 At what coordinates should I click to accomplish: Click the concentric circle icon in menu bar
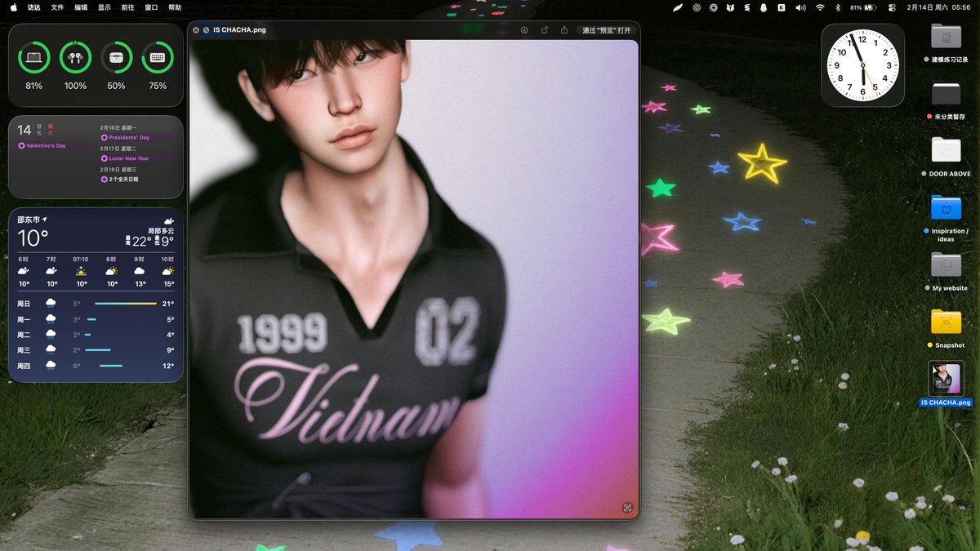(x=713, y=7)
